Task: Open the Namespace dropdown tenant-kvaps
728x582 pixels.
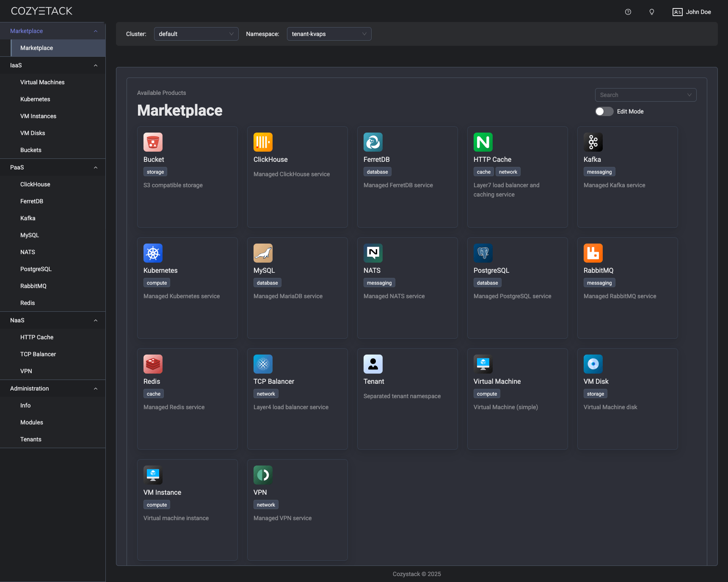Action: [329, 34]
